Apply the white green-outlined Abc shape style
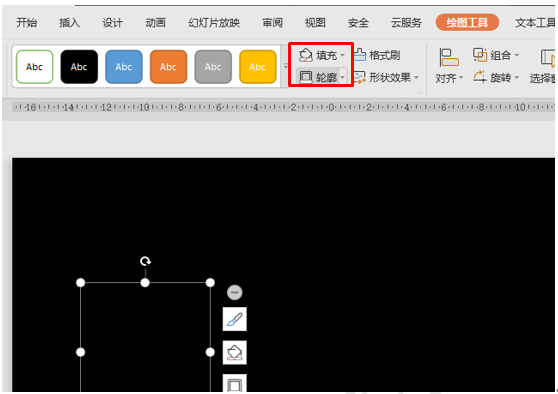Viewport: 558px width, 394px height. 35,67
